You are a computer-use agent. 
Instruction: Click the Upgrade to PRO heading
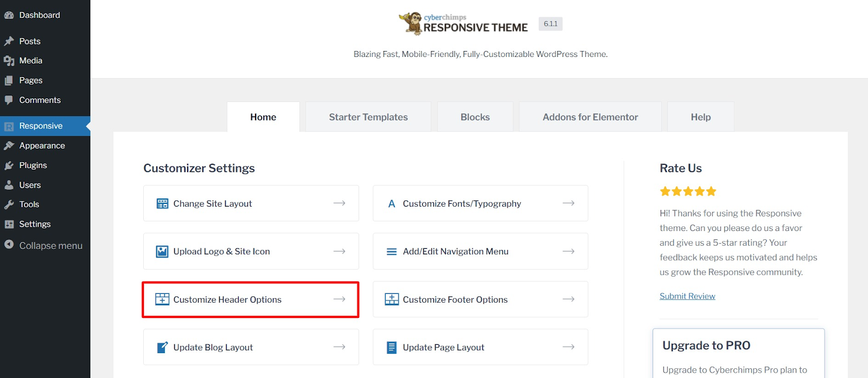tap(706, 345)
